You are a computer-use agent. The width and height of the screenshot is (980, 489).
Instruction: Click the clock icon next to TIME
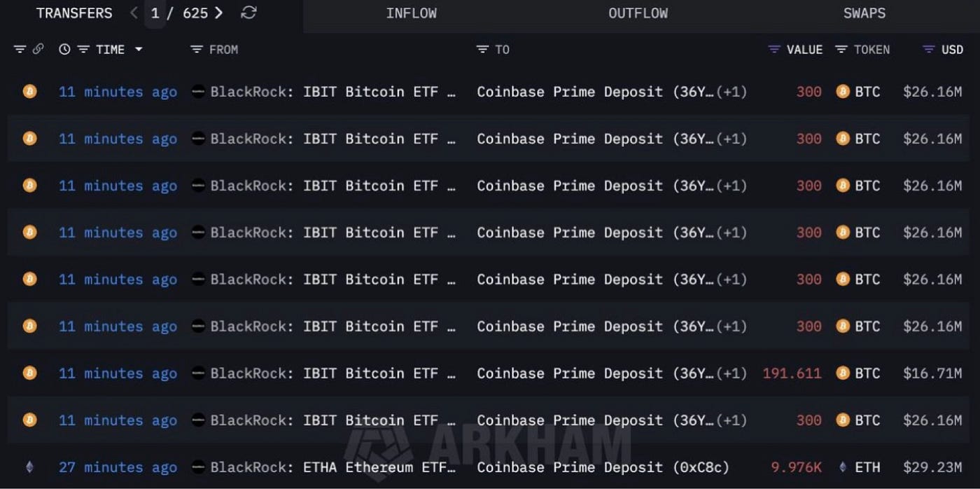coord(64,49)
